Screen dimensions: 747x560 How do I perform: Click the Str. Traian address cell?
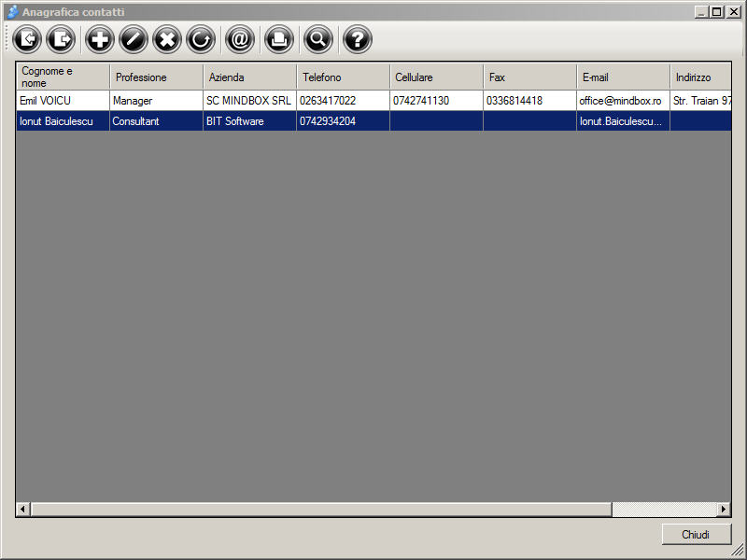click(700, 101)
